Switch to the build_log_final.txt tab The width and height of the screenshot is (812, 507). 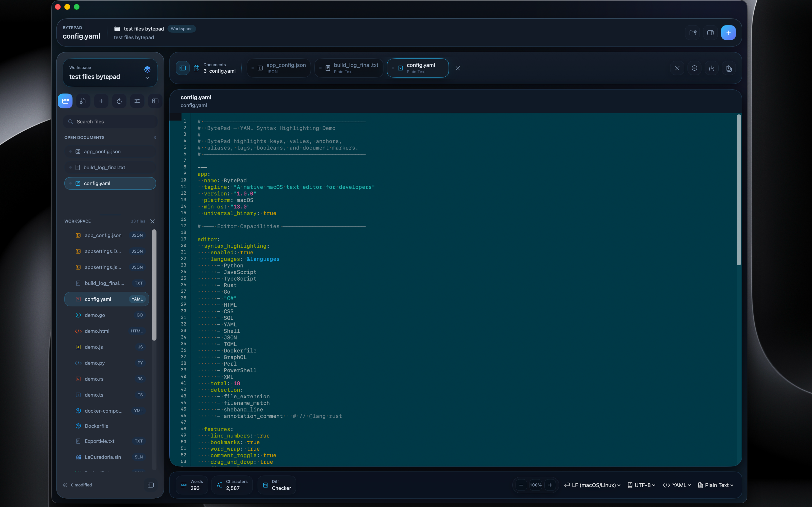click(x=348, y=68)
